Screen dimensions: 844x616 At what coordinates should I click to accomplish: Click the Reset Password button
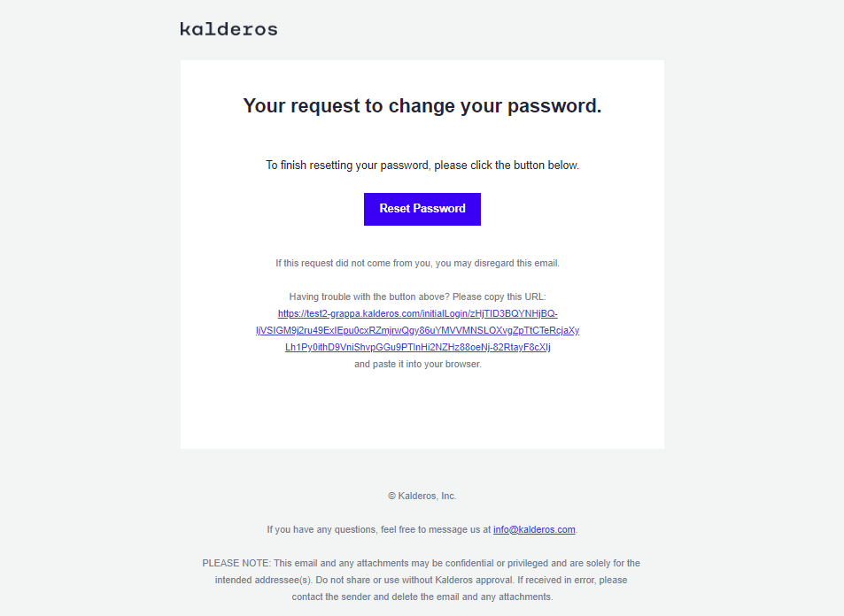coord(422,209)
